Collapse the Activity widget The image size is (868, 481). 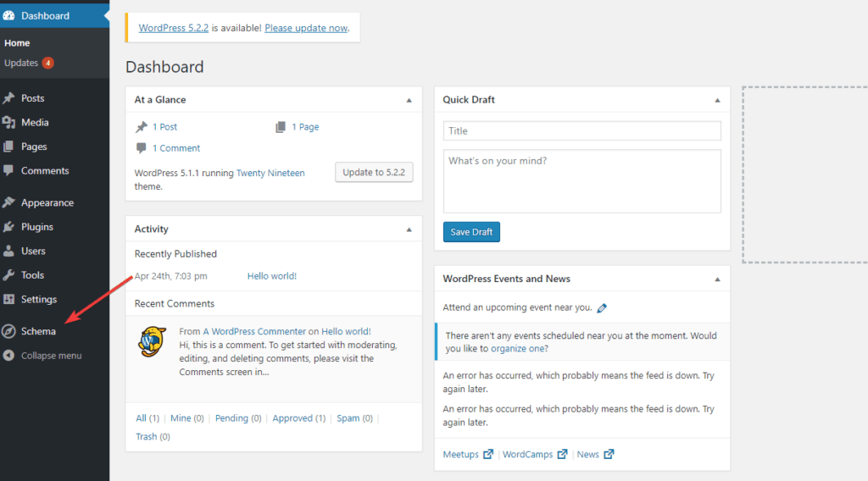[409, 229]
